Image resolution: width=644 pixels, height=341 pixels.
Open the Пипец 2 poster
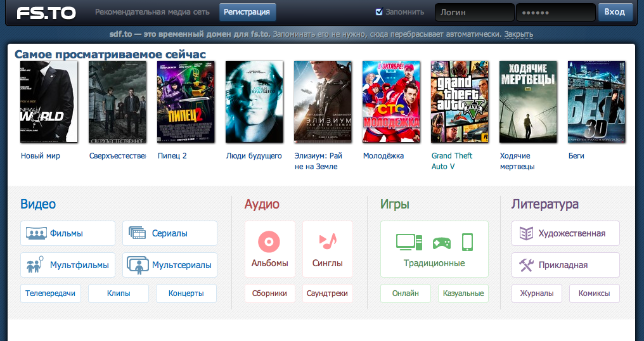click(x=186, y=101)
